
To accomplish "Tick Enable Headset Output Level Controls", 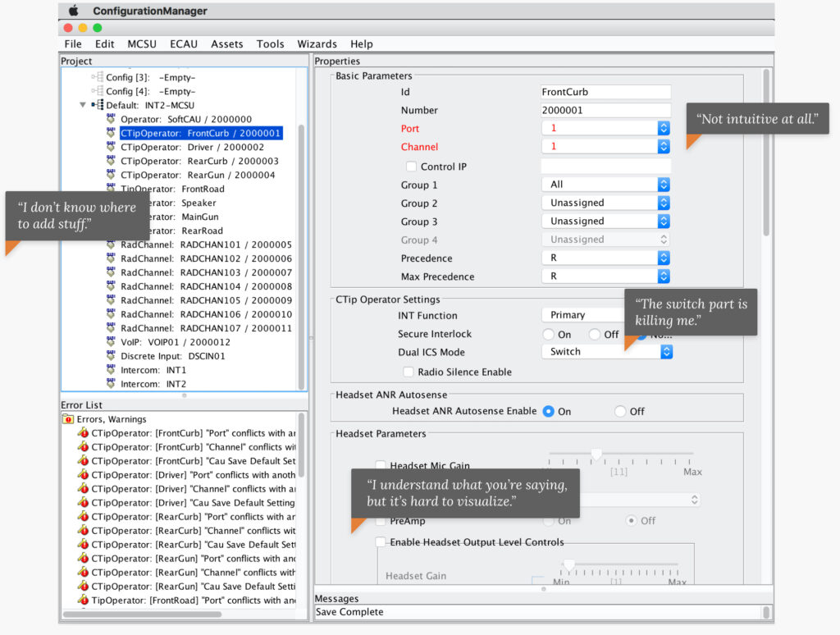I will tap(381, 541).
